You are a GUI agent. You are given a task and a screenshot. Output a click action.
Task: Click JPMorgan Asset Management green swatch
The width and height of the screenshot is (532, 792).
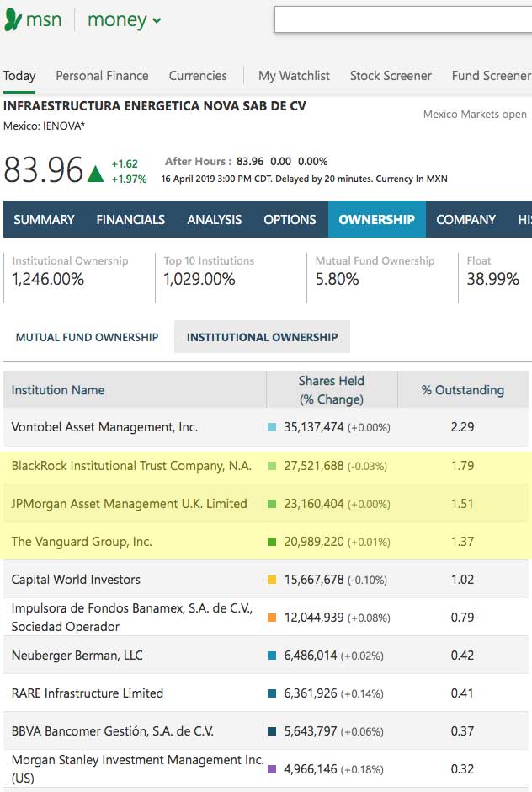click(272, 504)
